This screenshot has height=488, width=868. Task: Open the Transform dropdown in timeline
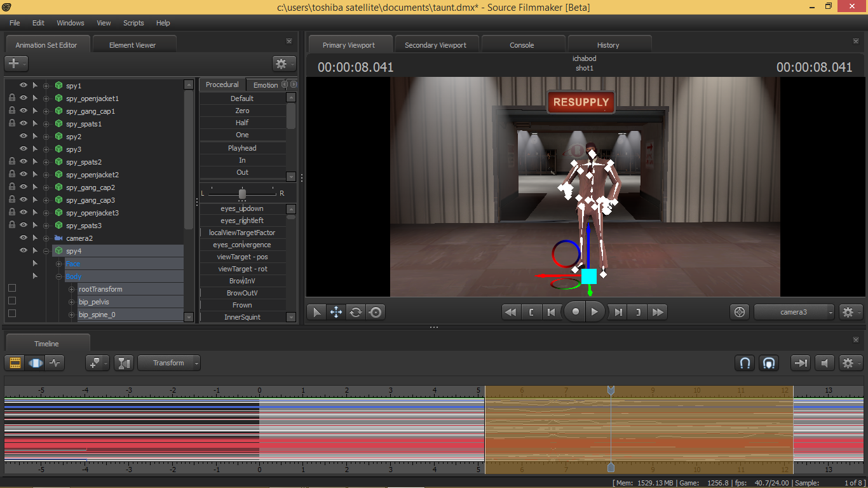pos(169,363)
